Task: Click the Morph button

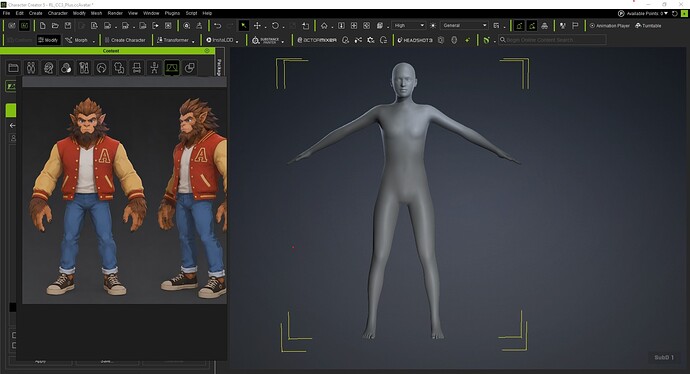Action: tap(77, 40)
